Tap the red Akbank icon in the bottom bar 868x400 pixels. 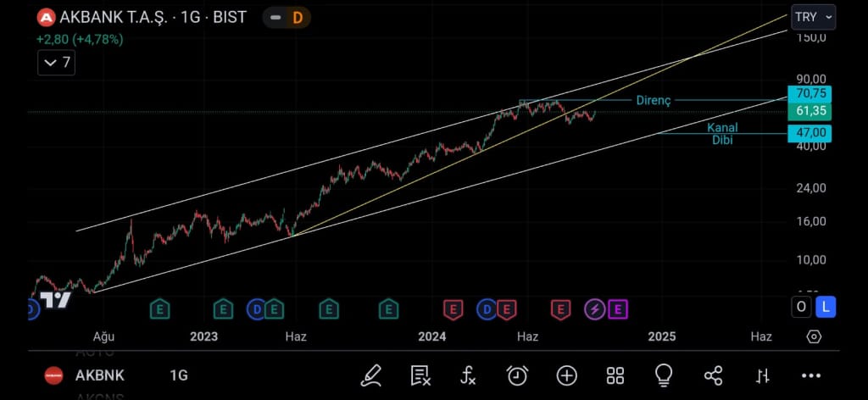(x=53, y=375)
